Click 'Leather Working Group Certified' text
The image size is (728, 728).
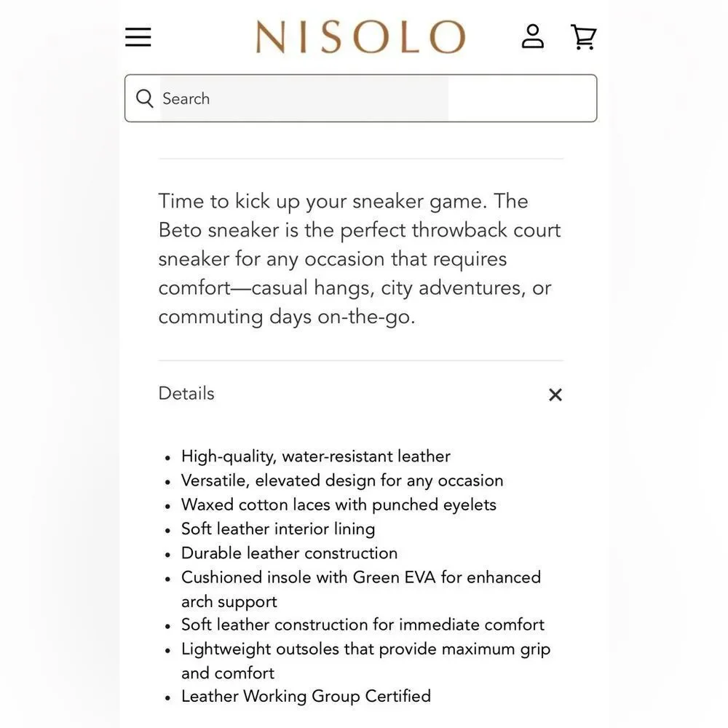click(x=306, y=696)
